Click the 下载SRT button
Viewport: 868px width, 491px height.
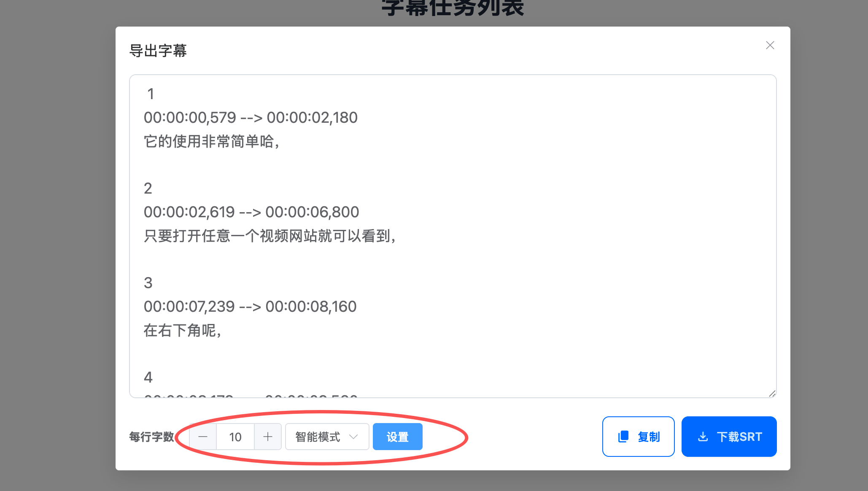click(x=729, y=437)
